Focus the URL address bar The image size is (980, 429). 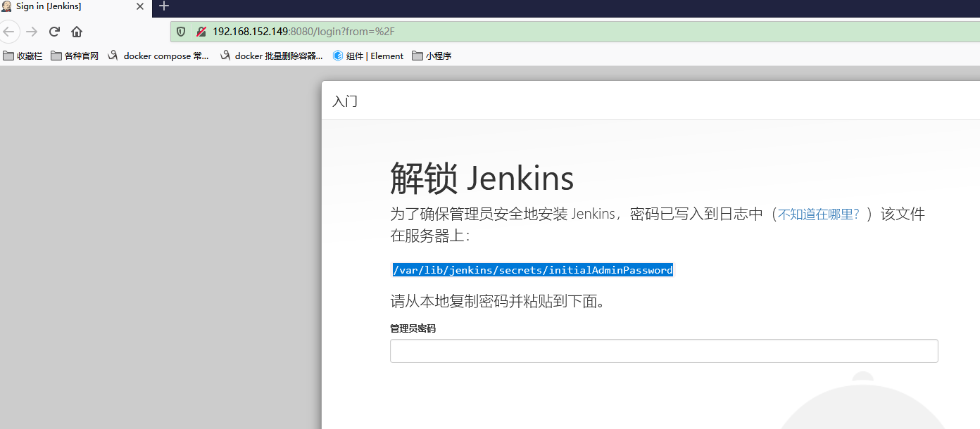[x=574, y=32]
